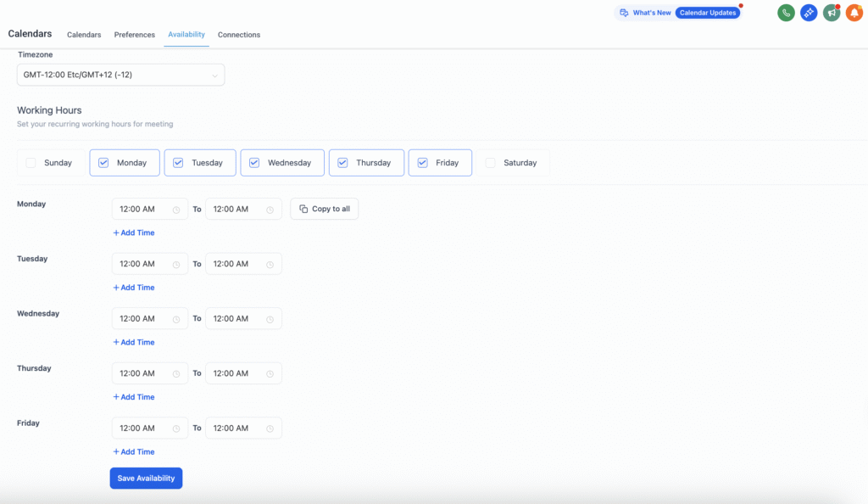Click the clock icon in Monday start time
This screenshot has width=868, height=504.
coord(176,210)
